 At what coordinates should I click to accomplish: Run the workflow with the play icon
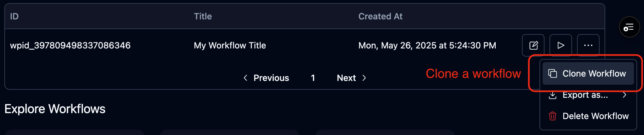[x=561, y=45]
